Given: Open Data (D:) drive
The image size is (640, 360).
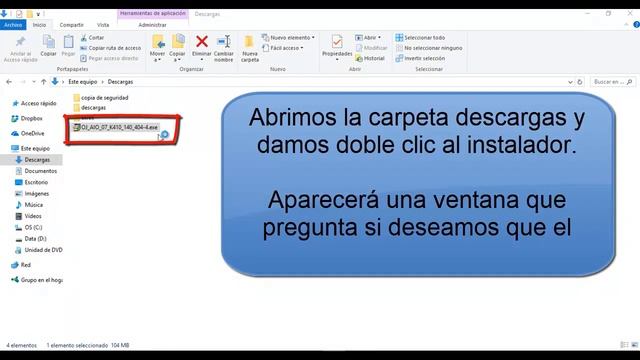Looking at the screenshot, I should (x=31, y=239).
